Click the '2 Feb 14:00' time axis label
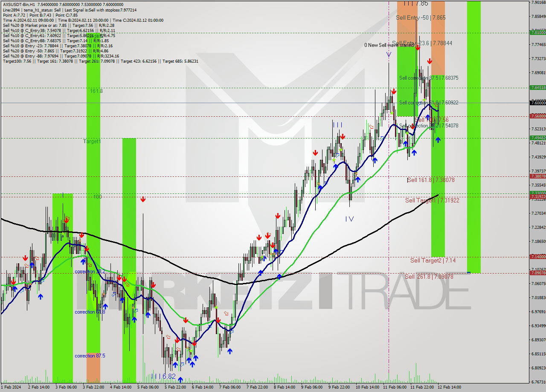 click(x=38, y=387)
